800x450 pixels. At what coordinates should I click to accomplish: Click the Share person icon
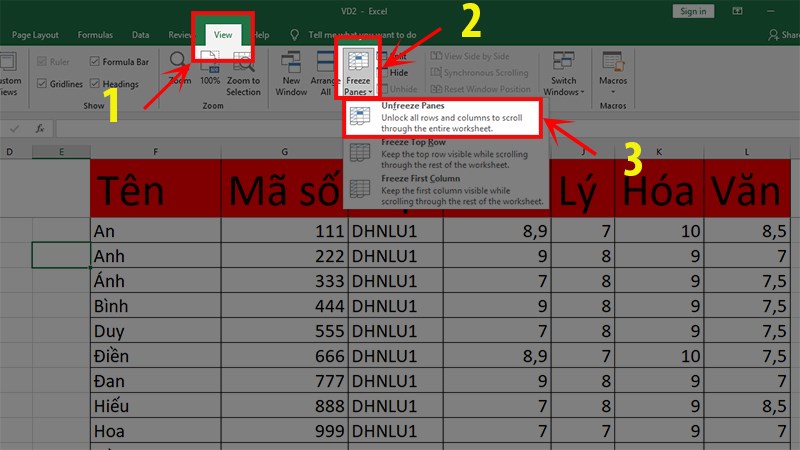(773, 35)
